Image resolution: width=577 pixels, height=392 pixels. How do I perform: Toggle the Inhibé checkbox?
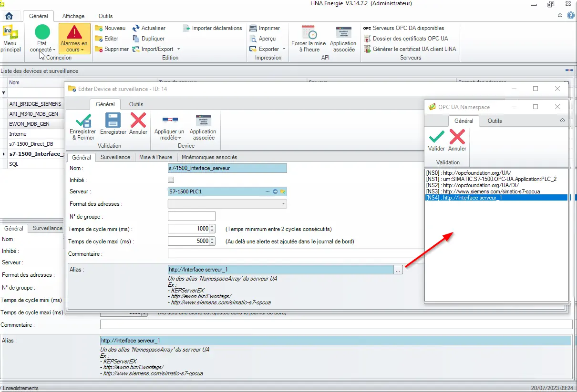(171, 180)
